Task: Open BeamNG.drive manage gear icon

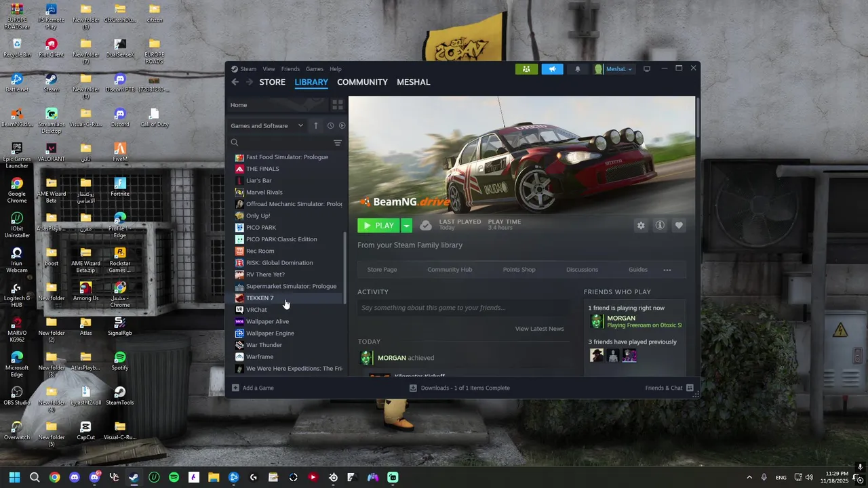Action: click(641, 226)
